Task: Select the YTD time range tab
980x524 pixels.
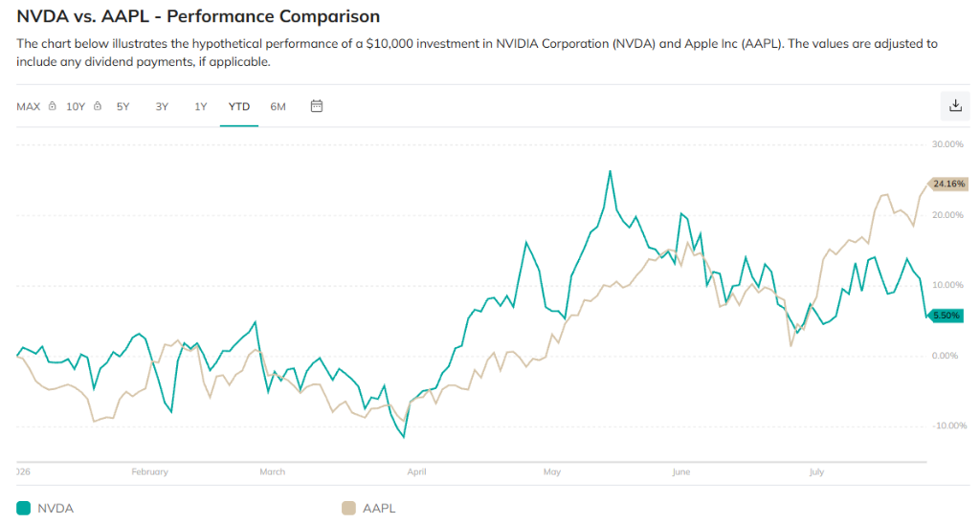Action: point(238,107)
